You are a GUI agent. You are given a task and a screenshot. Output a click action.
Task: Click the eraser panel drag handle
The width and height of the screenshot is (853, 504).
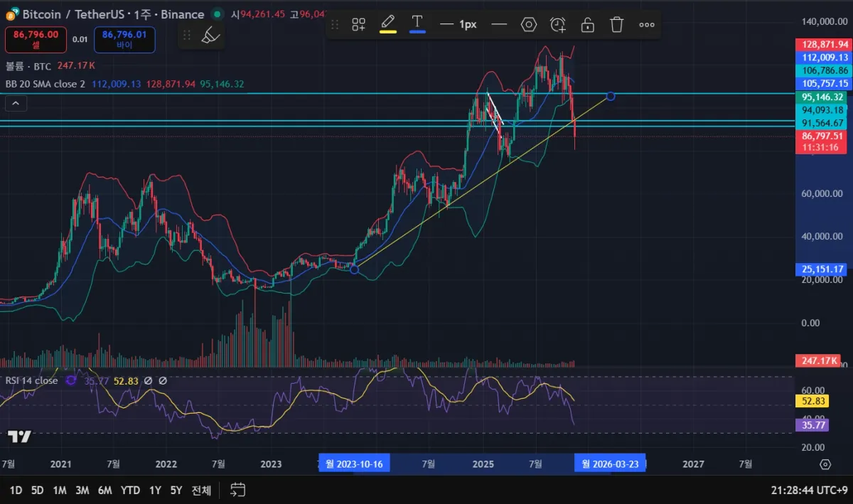pyautogui.click(x=187, y=35)
